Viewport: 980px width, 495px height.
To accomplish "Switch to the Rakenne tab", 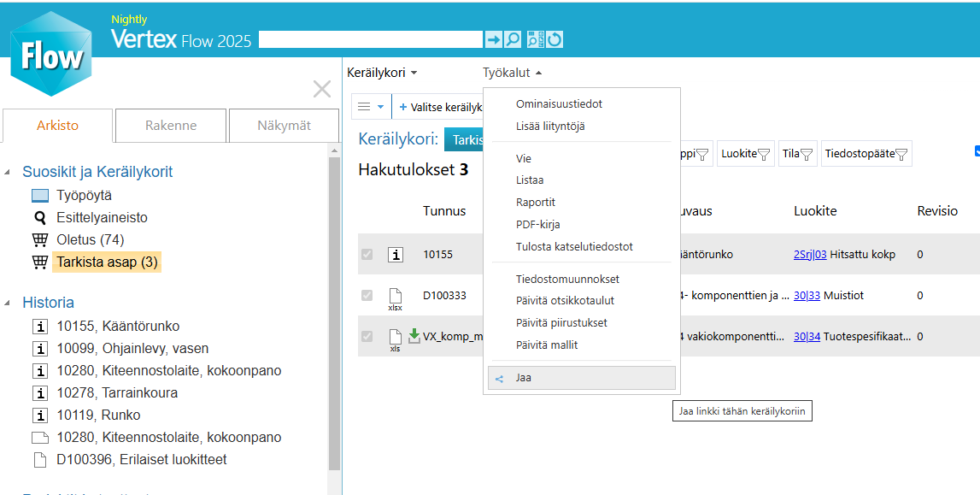I will click(171, 126).
